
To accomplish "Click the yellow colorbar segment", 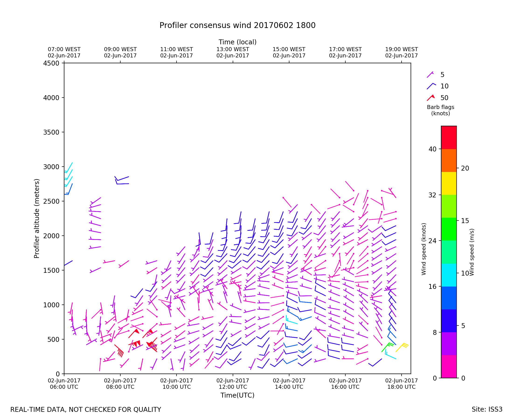I will pos(449,183).
